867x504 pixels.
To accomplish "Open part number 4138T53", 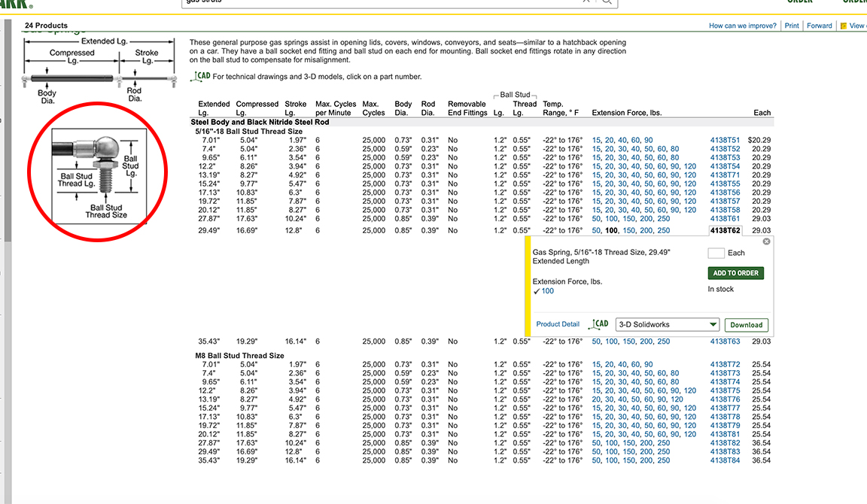I will click(724, 157).
